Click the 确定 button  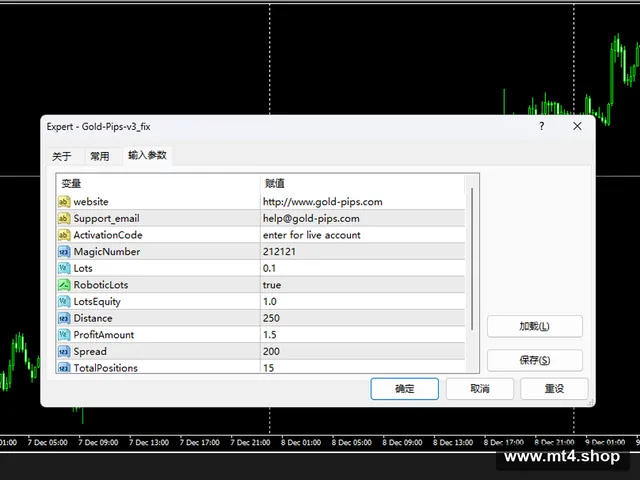pos(404,389)
